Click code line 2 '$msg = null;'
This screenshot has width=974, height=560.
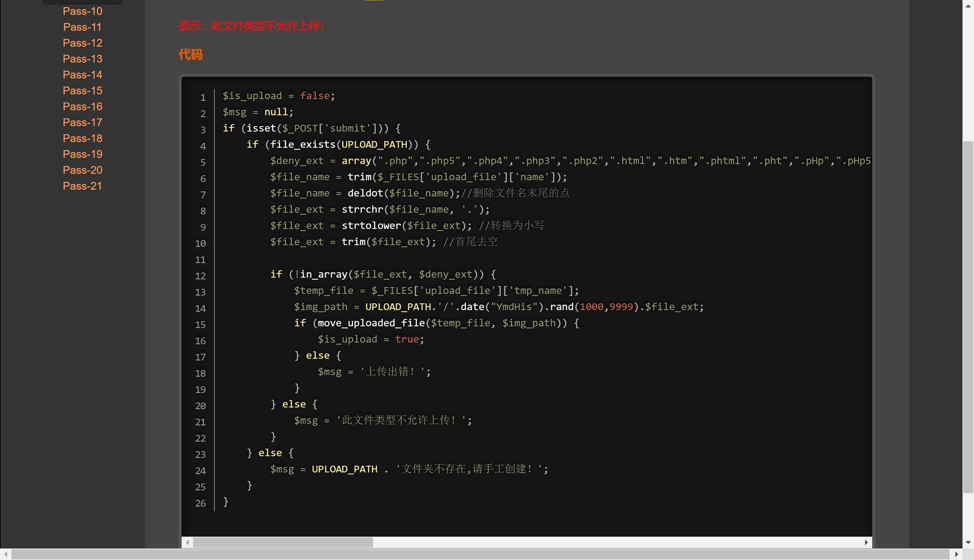(258, 112)
